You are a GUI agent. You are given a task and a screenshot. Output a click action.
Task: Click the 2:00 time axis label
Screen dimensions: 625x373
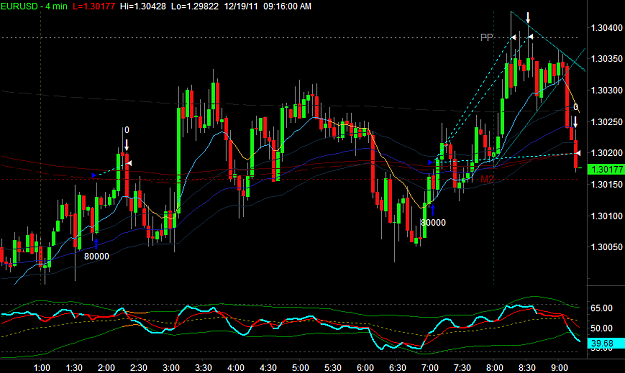pyautogui.click(x=106, y=367)
